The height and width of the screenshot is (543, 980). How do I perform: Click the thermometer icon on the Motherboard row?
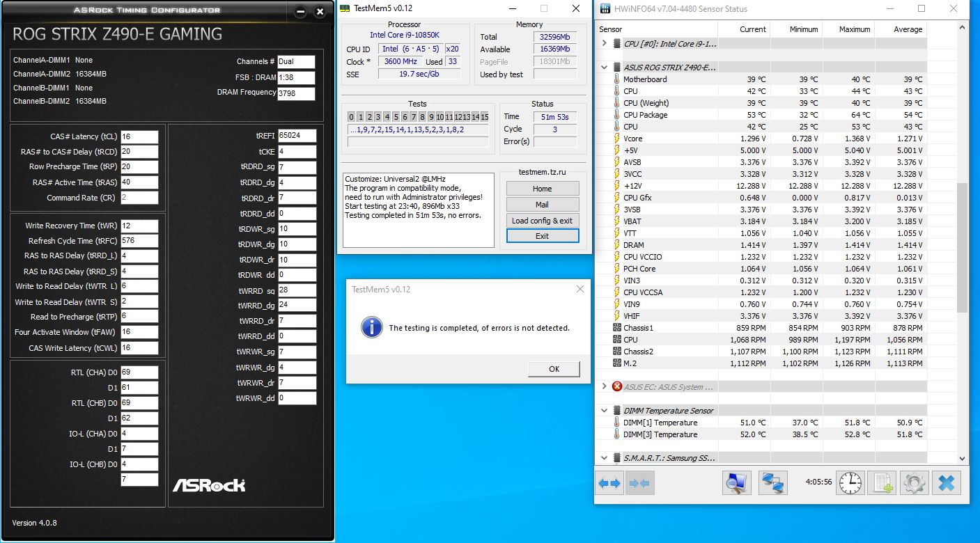[616, 79]
